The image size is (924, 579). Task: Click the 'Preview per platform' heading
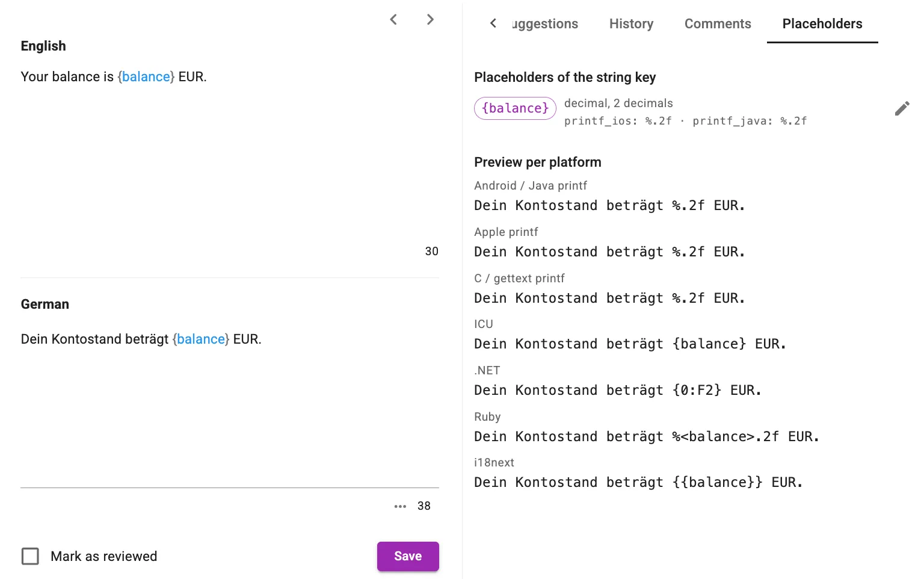(x=538, y=163)
